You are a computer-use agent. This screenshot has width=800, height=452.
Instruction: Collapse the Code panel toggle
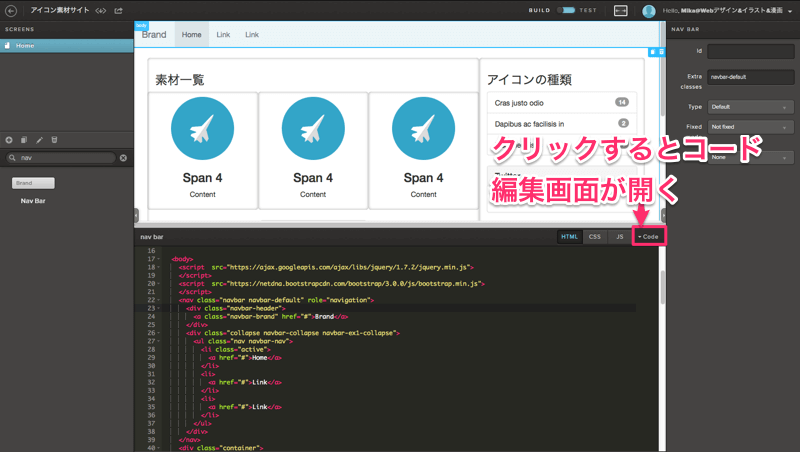pyautogui.click(x=648, y=237)
